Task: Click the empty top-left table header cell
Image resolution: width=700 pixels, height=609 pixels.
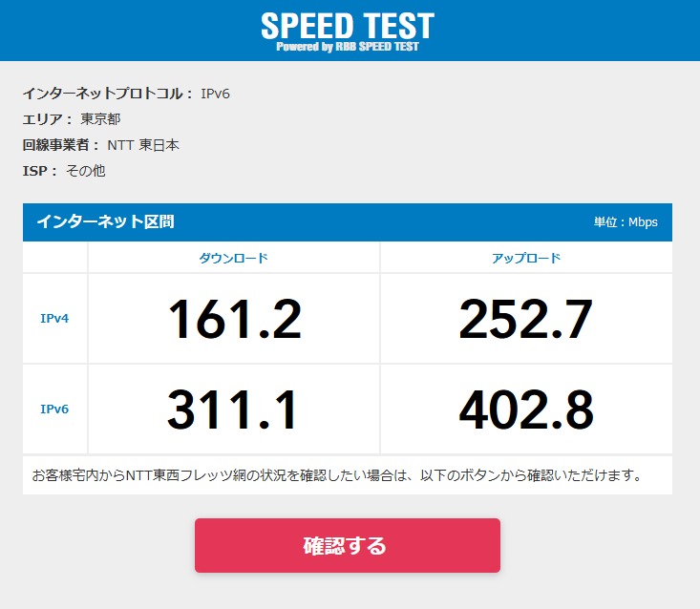Action: click(x=54, y=258)
